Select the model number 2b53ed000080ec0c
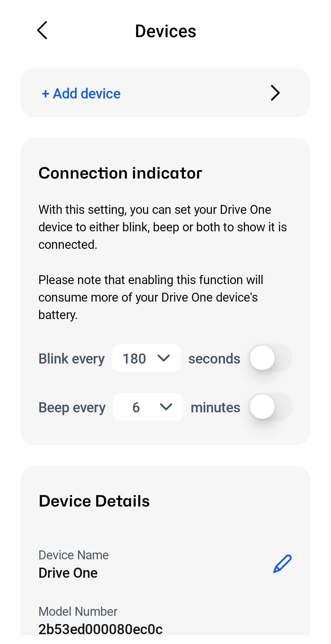 tap(101, 629)
